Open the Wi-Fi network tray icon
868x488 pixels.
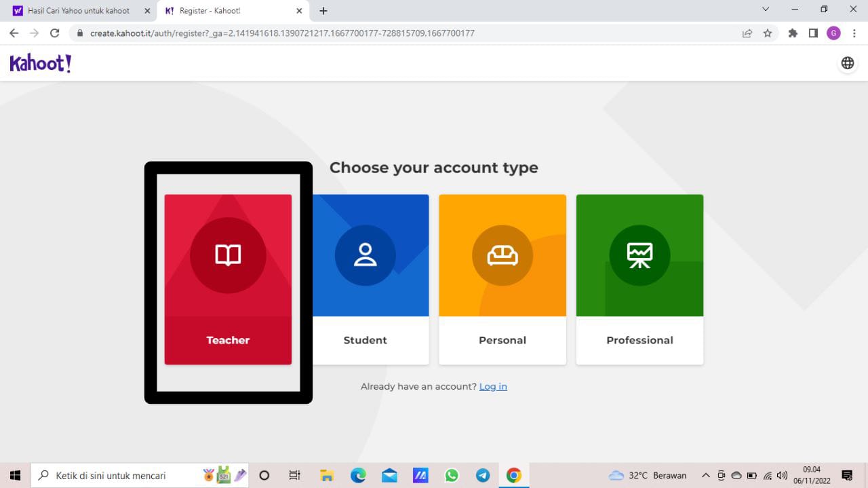pyautogui.click(x=768, y=475)
